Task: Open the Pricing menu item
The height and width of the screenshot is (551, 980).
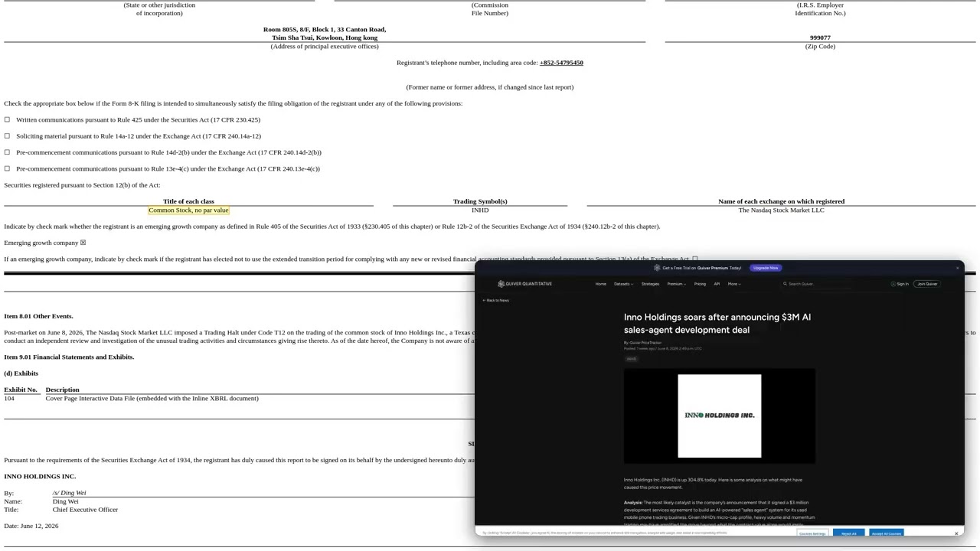Action: tap(700, 284)
